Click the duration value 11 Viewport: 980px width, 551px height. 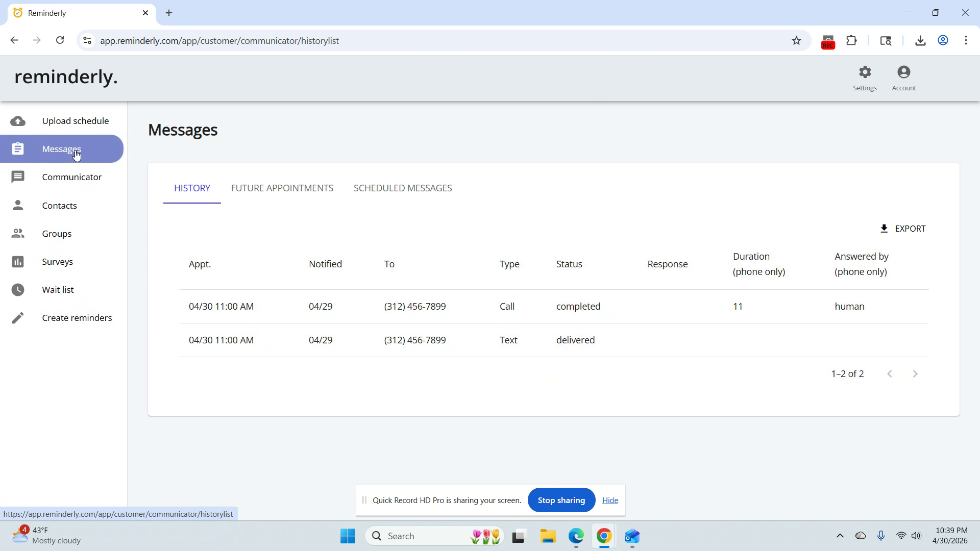coord(738,307)
